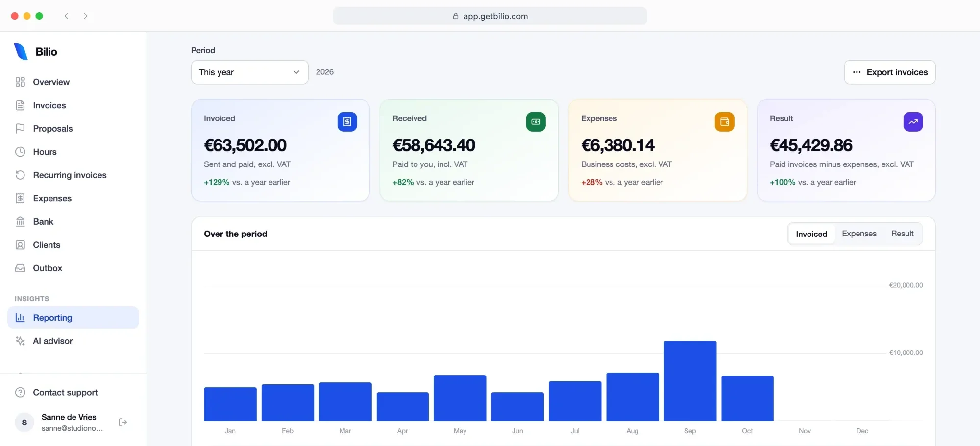Click the Recurring invoices refresh icon
The image size is (980, 446).
[x=20, y=175]
